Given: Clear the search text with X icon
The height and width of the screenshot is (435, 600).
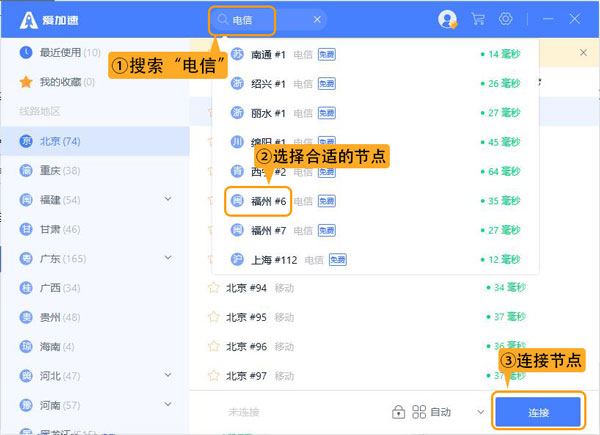Looking at the screenshot, I should [318, 19].
